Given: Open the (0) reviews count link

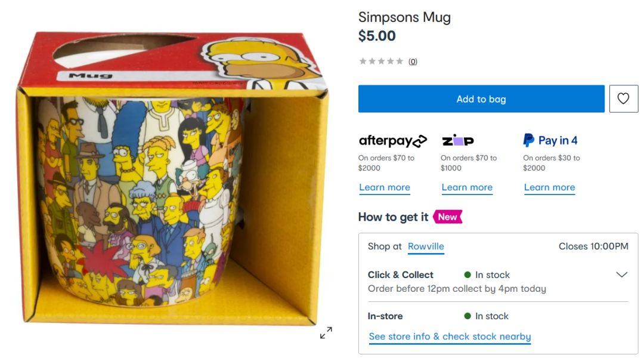Looking at the screenshot, I should coord(413,61).
